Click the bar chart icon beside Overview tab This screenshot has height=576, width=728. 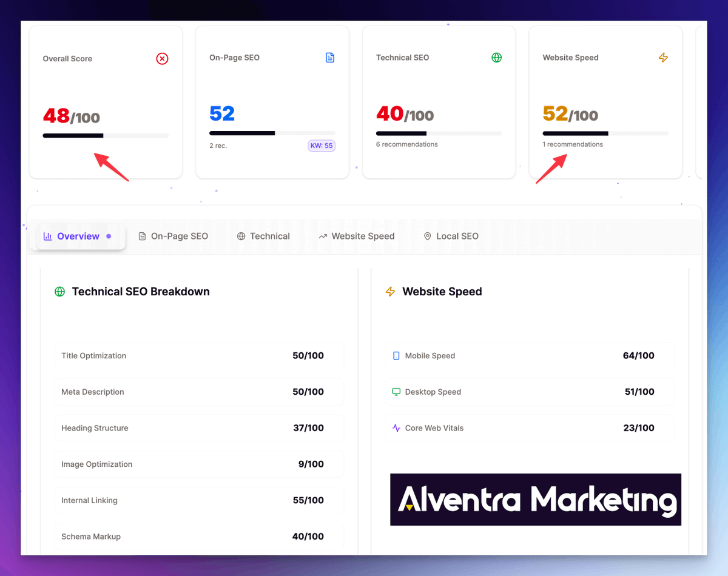click(x=47, y=236)
